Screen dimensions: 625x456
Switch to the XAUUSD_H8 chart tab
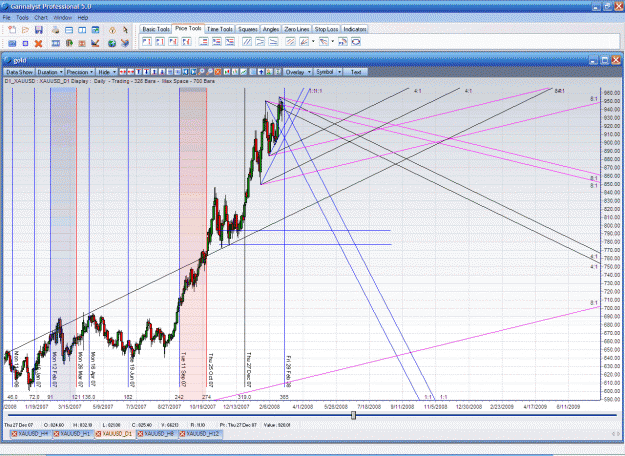[156, 434]
